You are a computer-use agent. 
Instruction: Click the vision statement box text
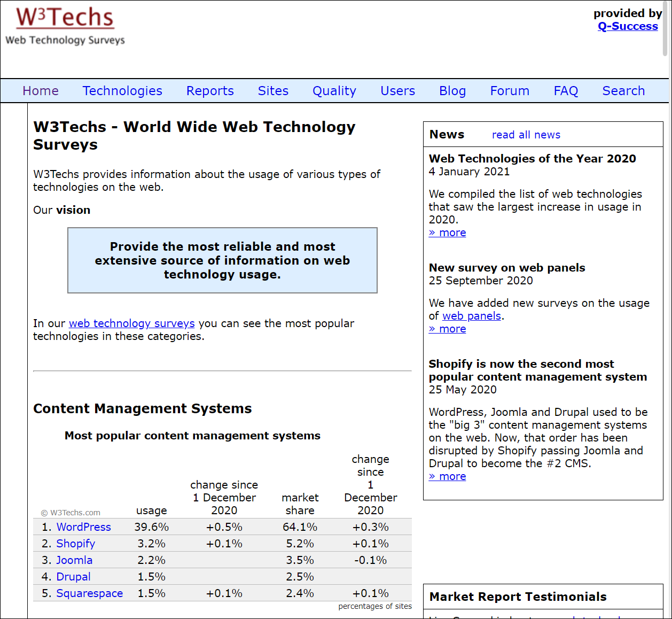(222, 260)
